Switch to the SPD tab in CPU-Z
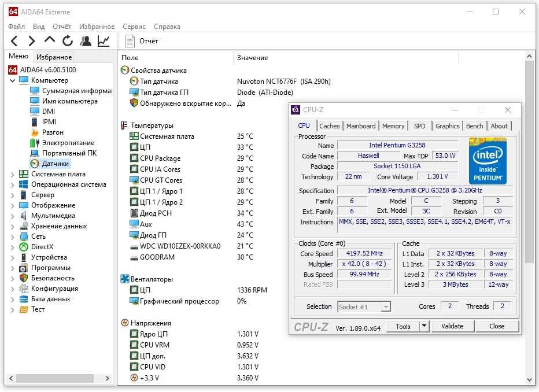The width and height of the screenshot is (539, 392). pyautogui.click(x=419, y=126)
